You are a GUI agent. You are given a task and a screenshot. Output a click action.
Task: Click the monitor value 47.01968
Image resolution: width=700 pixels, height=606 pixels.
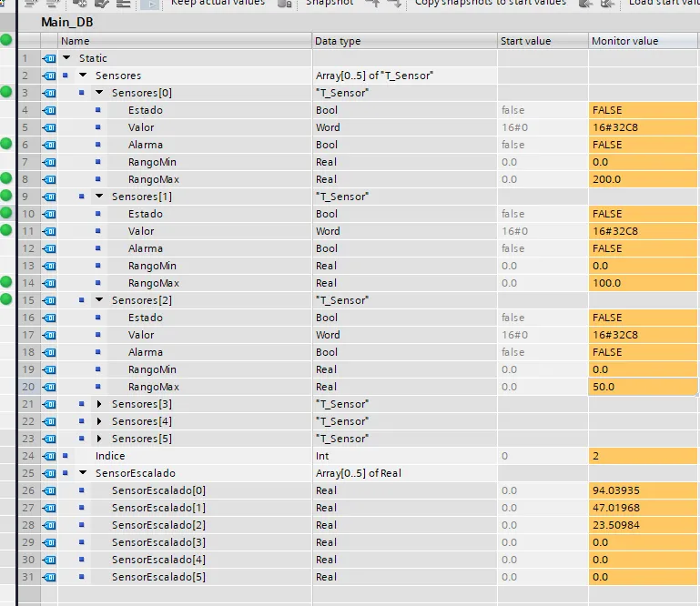643,508
